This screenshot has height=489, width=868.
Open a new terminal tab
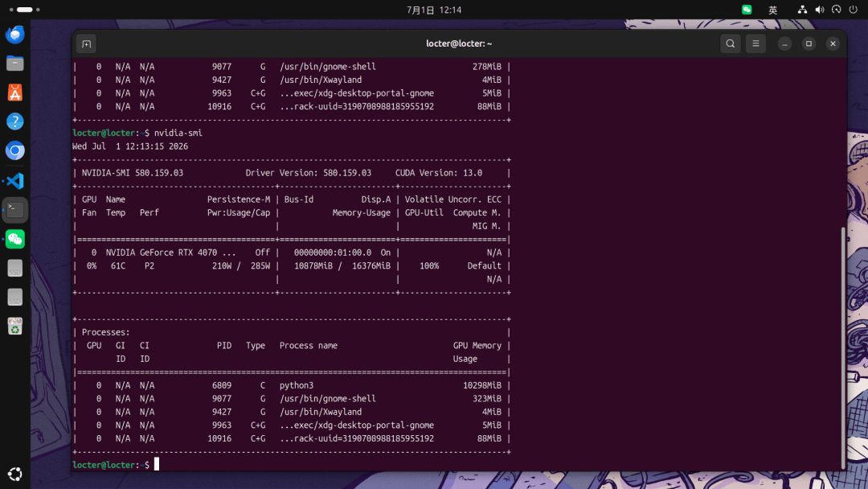click(x=86, y=43)
